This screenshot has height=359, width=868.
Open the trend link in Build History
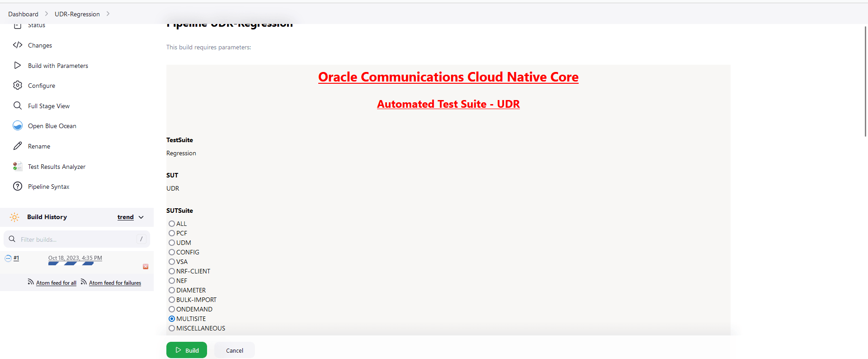click(126, 217)
